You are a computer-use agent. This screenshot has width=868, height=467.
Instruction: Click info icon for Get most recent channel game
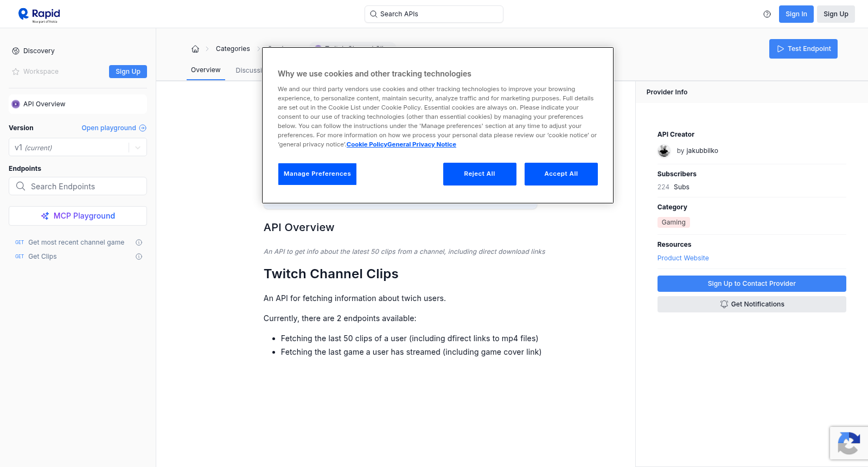[x=139, y=242]
